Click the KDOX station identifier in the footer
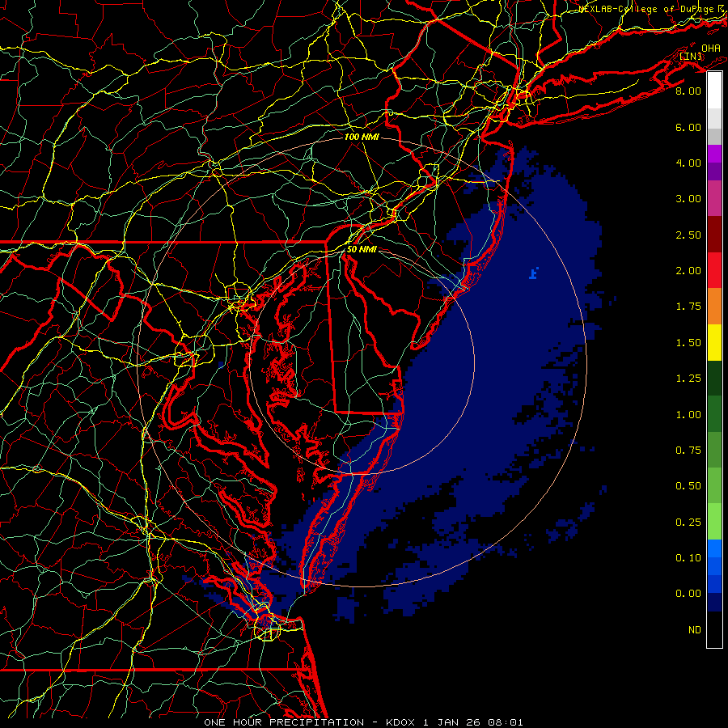 400,722
